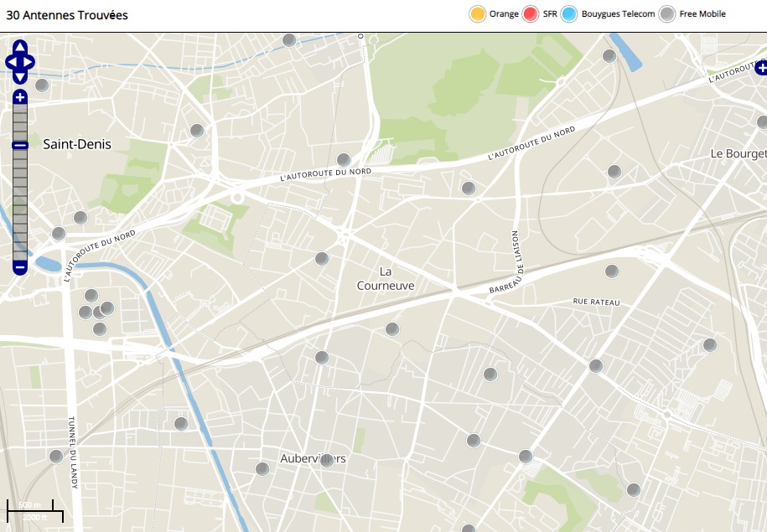
Task: Pan the map down with the arrow
Action: [x=20, y=77]
